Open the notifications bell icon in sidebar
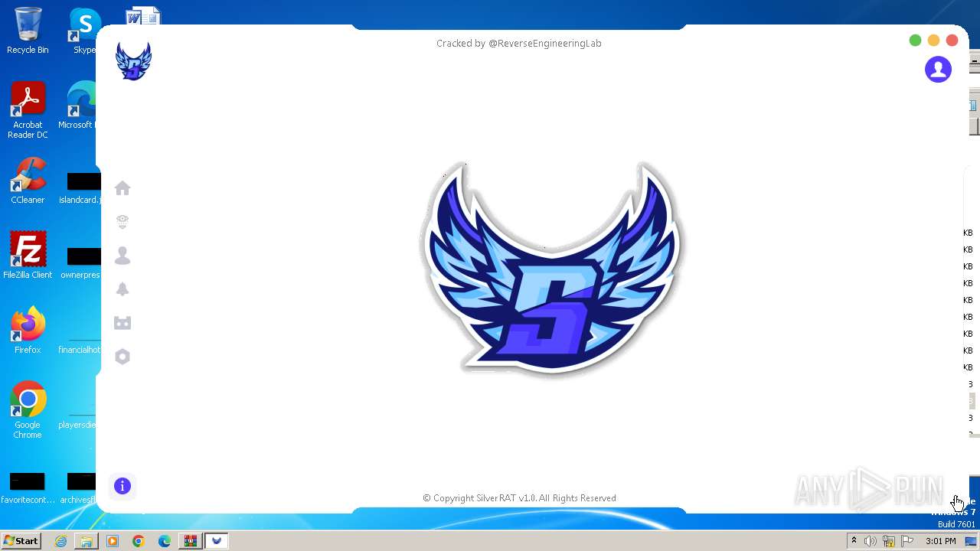The height and width of the screenshot is (551, 980). 122,289
